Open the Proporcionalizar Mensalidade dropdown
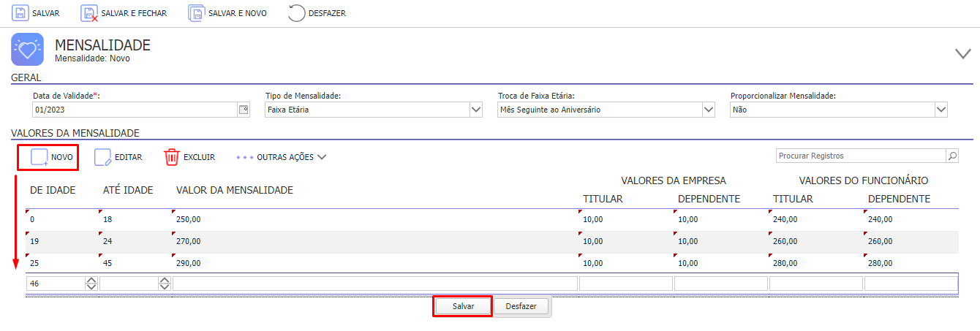 pyautogui.click(x=941, y=110)
